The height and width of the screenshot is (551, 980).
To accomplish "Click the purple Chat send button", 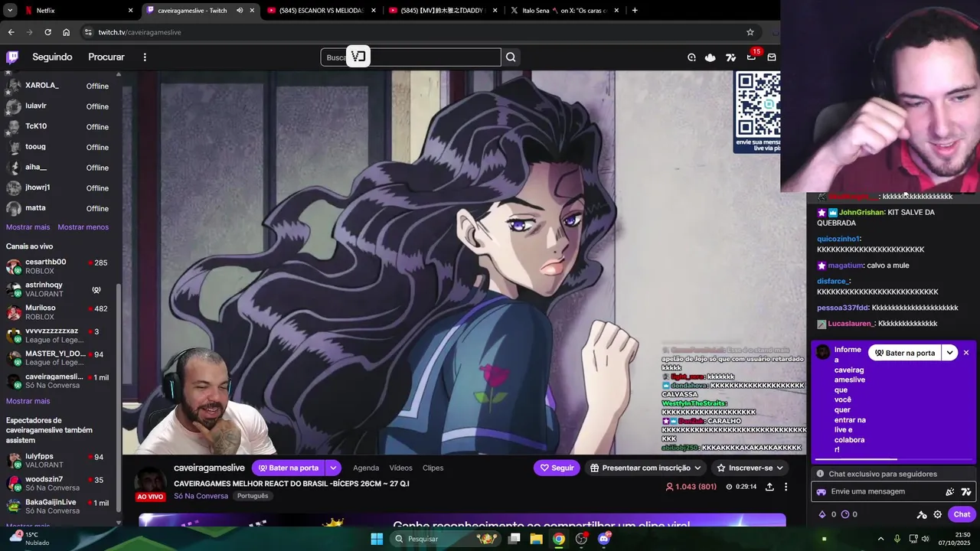I will (x=962, y=514).
